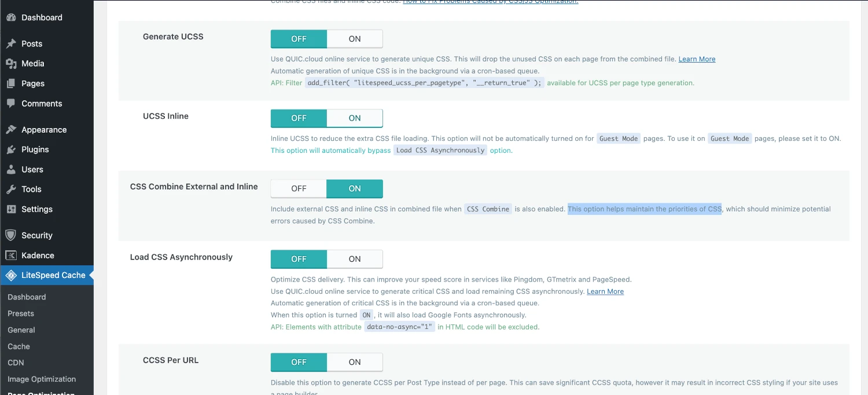Turn Generate UCSS off
The width and height of the screenshot is (868, 395).
(299, 39)
